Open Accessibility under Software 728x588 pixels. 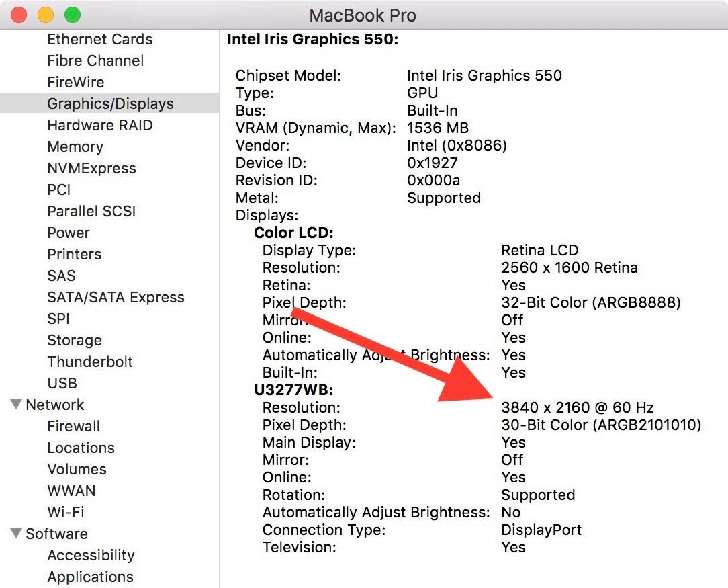[91, 556]
